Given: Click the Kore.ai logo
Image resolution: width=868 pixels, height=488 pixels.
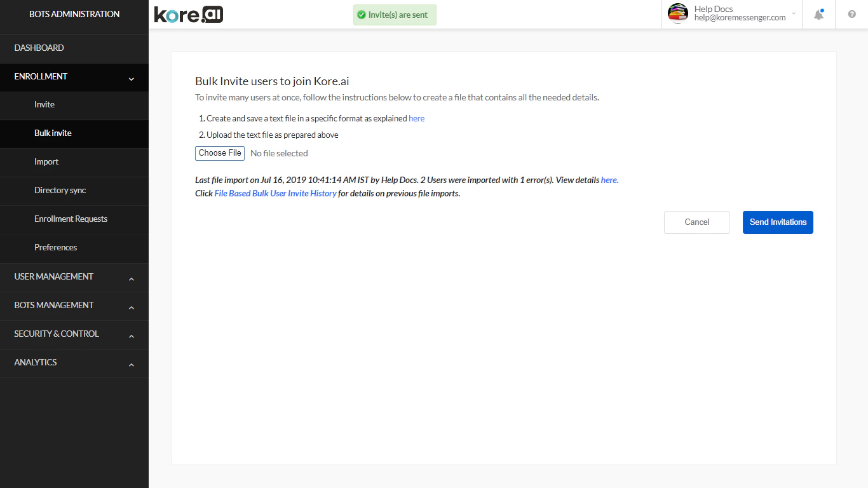Looking at the screenshot, I should 189,14.
